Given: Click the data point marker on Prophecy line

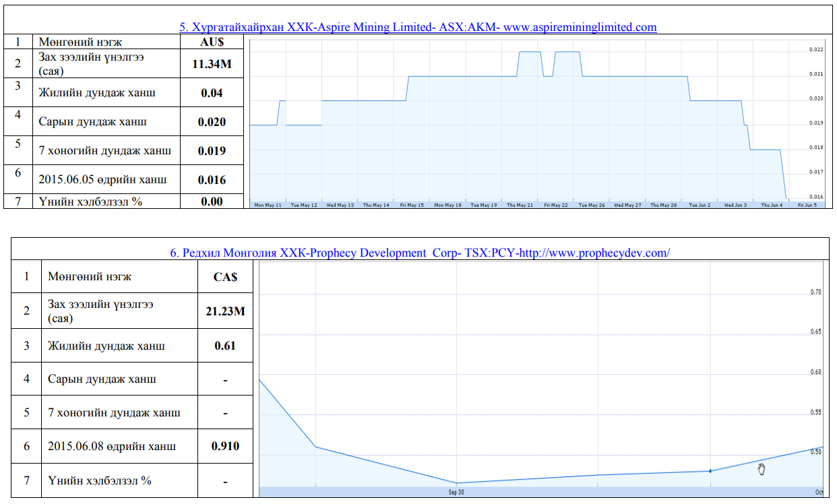Looking at the screenshot, I should tap(710, 471).
